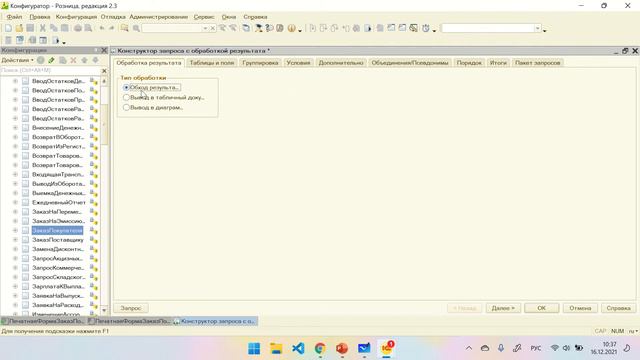Clear the Configuration panel search with X
This screenshot has height=360, width=640.
click(104, 71)
